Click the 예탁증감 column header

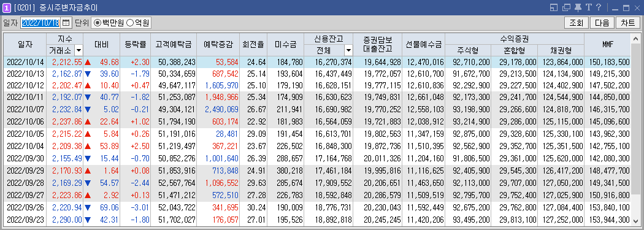click(218, 45)
